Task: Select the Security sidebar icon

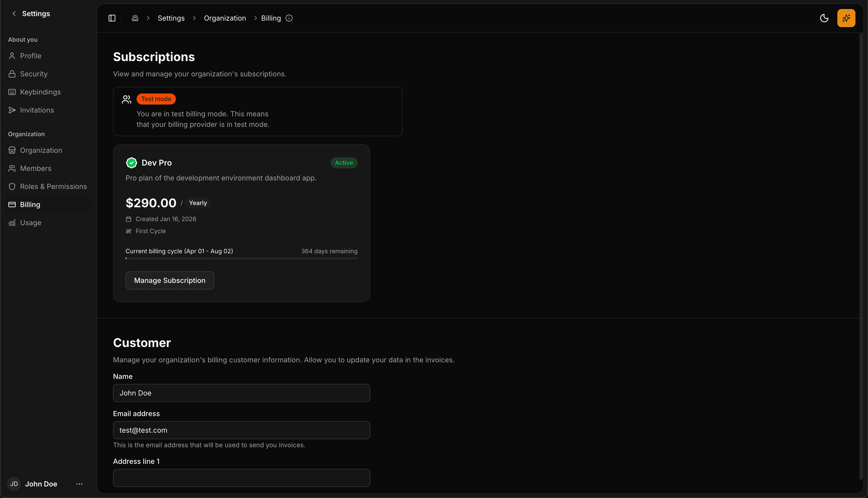Action: 12,74
